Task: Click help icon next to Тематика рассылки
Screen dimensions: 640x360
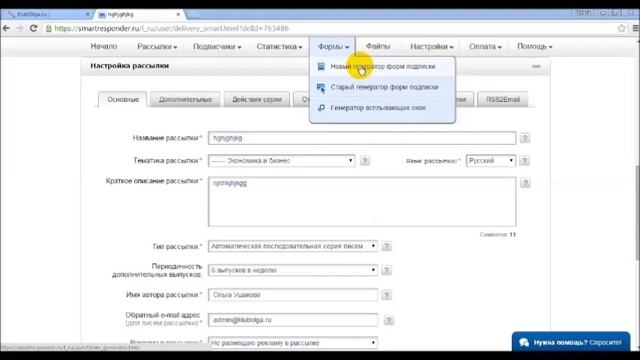Action: 365,161
